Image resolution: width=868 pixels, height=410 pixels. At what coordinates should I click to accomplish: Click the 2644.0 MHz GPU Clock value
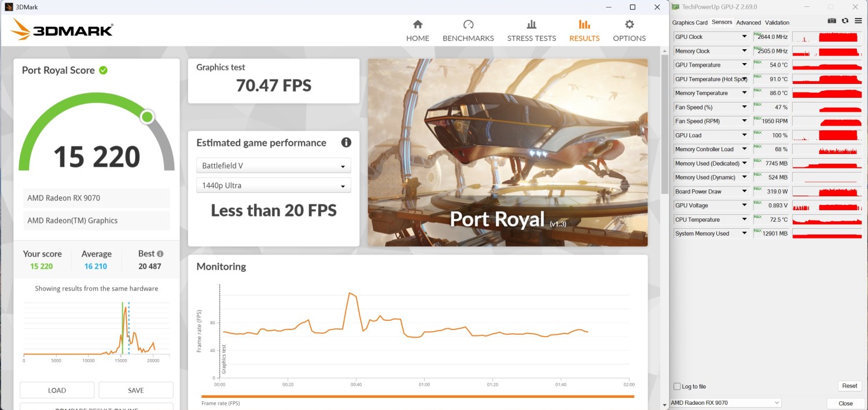click(771, 36)
